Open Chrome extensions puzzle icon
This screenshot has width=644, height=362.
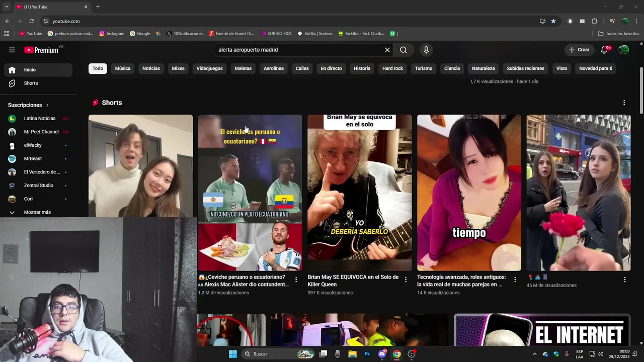[595, 21]
